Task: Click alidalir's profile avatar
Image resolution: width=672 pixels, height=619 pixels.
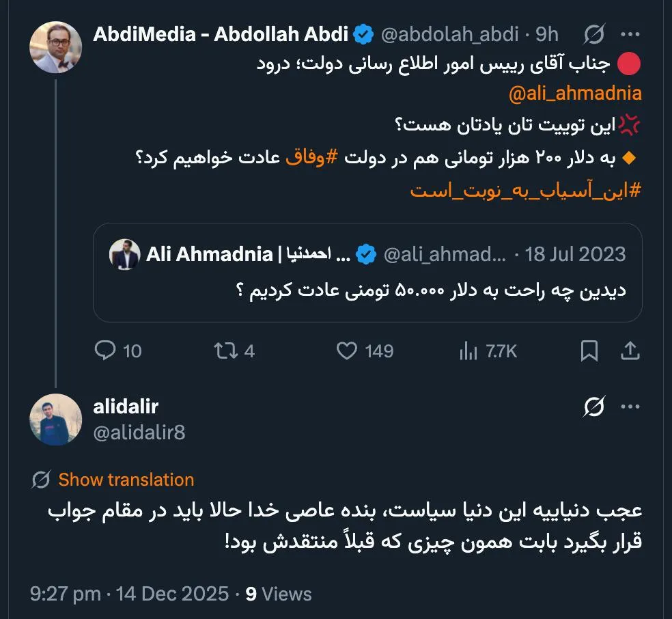Action: 57,419
